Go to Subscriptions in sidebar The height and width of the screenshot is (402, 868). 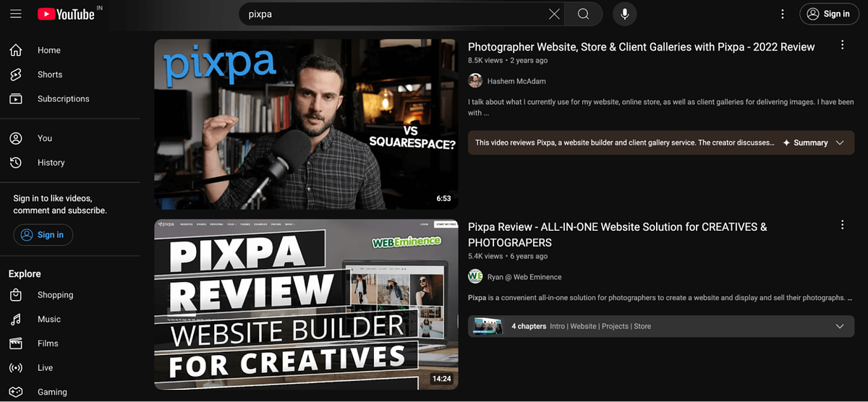click(x=63, y=98)
